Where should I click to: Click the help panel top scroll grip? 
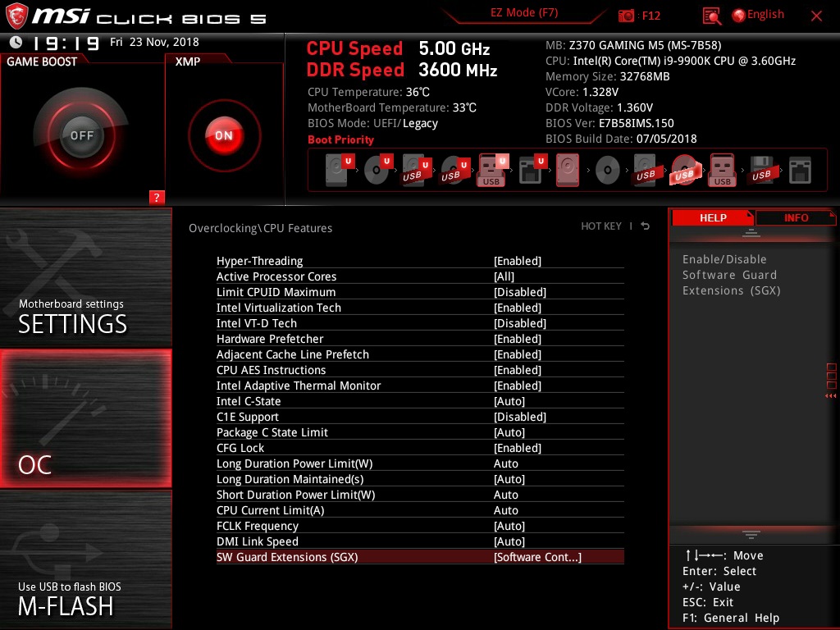tap(751, 232)
